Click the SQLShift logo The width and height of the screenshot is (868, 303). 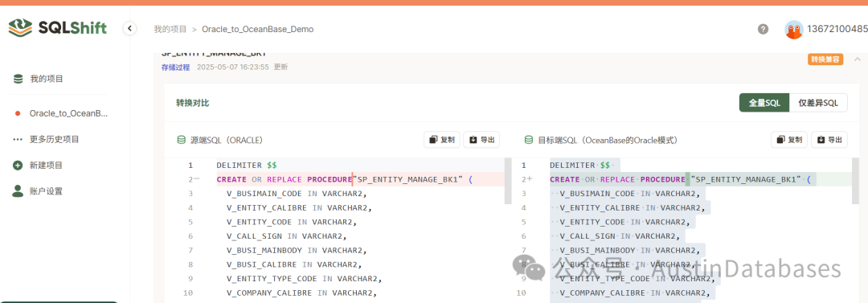(x=58, y=27)
